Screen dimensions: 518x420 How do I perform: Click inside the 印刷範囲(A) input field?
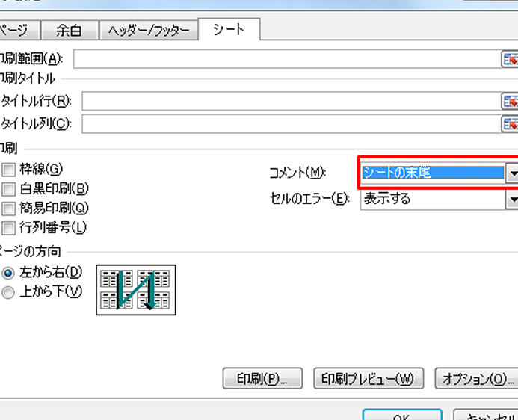(288, 59)
